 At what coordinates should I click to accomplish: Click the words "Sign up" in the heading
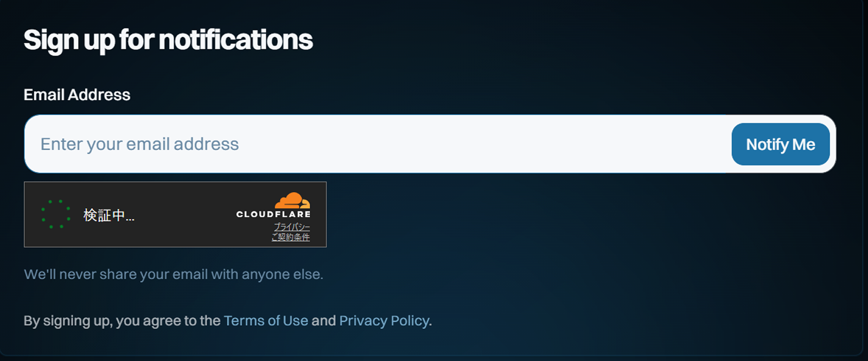[x=69, y=40]
